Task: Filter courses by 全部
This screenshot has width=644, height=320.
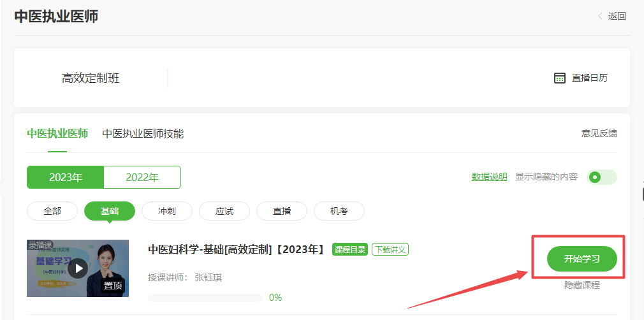Action: 52,211
